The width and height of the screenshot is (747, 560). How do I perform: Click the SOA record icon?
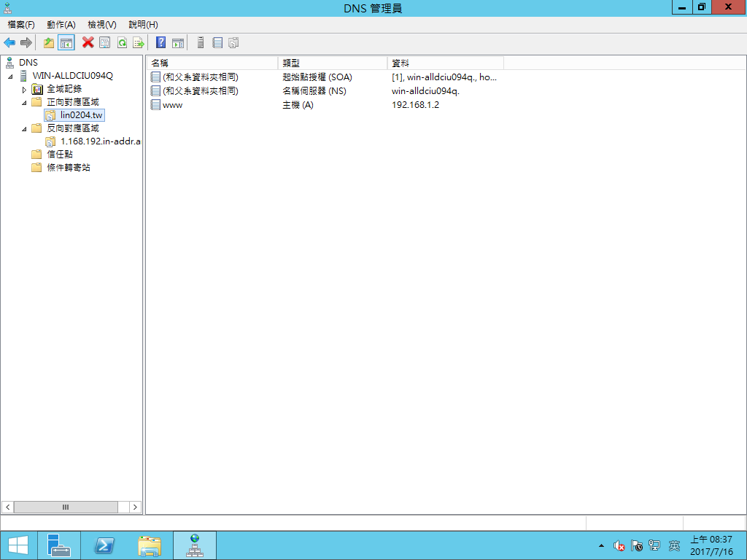point(155,77)
